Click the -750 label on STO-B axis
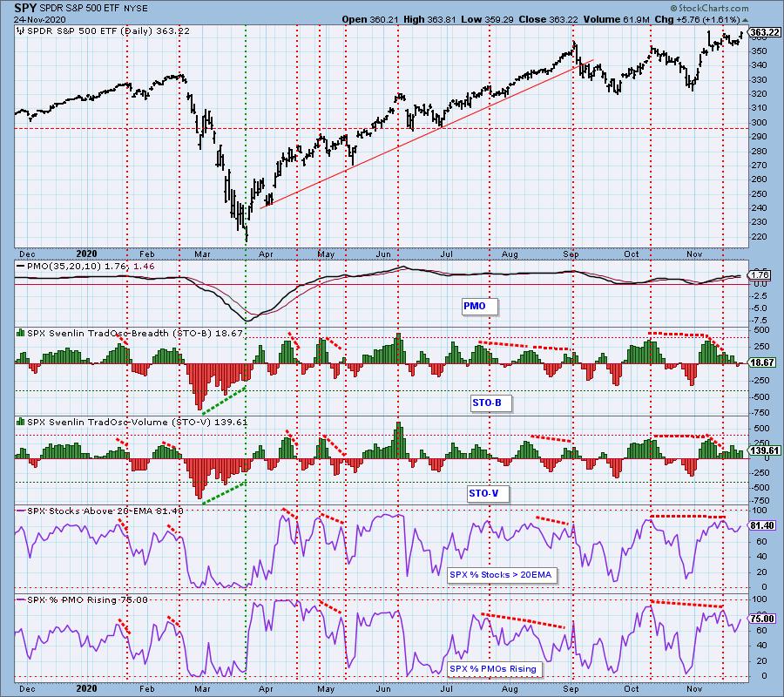This screenshot has width=784, height=697. point(760,413)
